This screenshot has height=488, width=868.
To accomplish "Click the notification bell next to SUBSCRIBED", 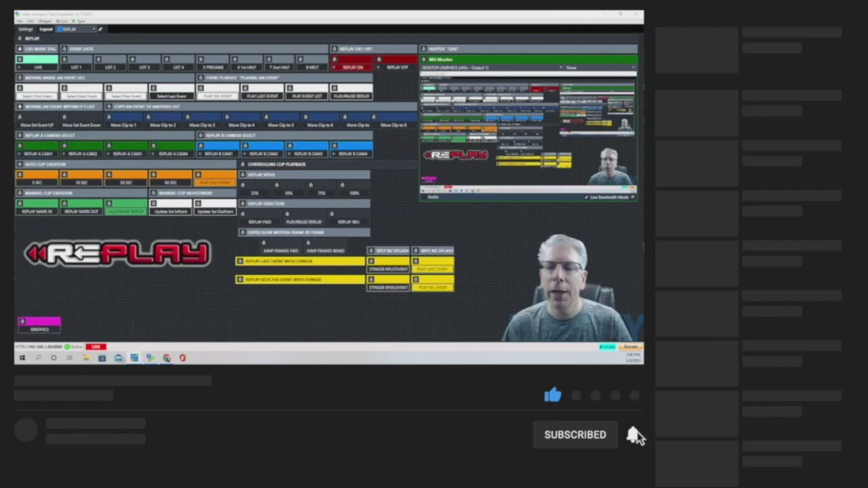I will tap(634, 434).
